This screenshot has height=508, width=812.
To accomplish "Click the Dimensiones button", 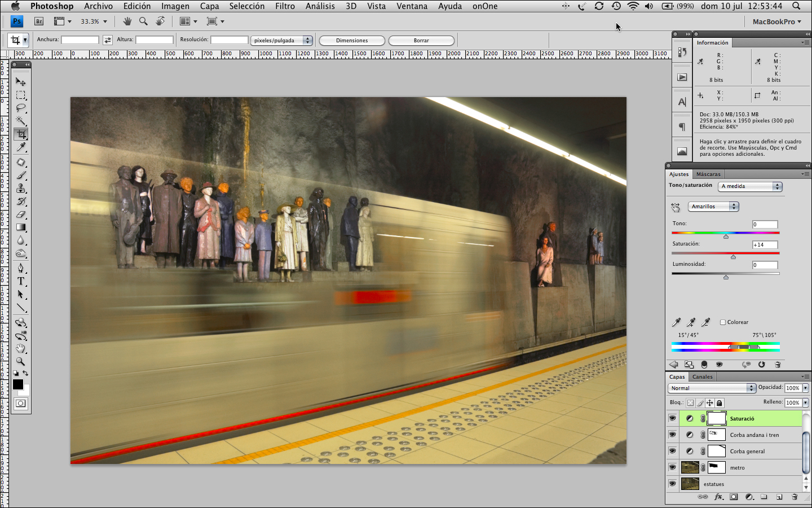I will (x=352, y=41).
